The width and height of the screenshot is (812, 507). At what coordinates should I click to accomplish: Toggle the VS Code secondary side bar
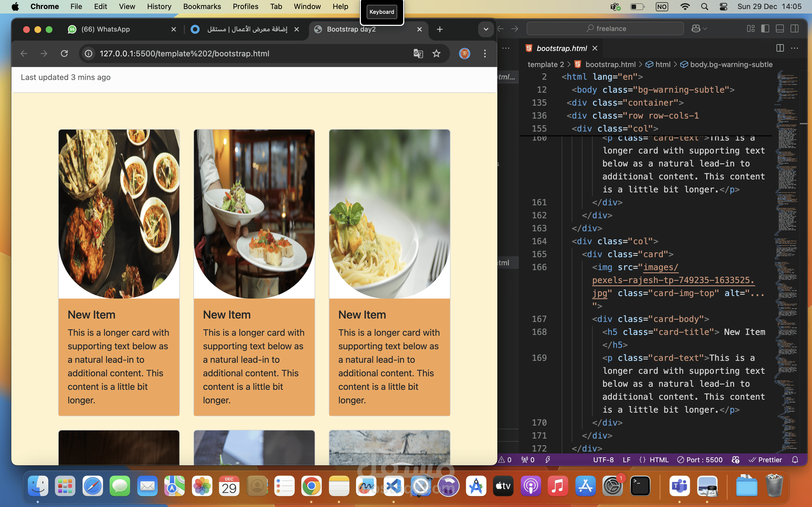coord(795,28)
